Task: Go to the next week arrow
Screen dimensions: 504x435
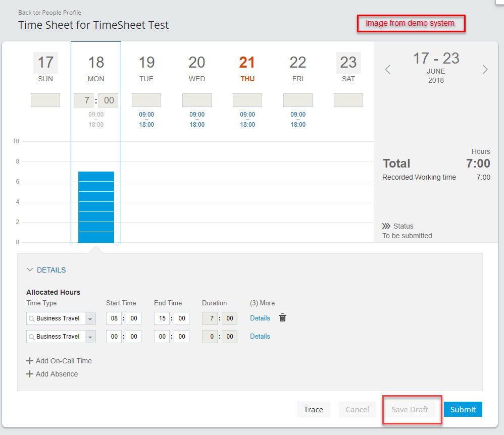Action: (x=485, y=70)
